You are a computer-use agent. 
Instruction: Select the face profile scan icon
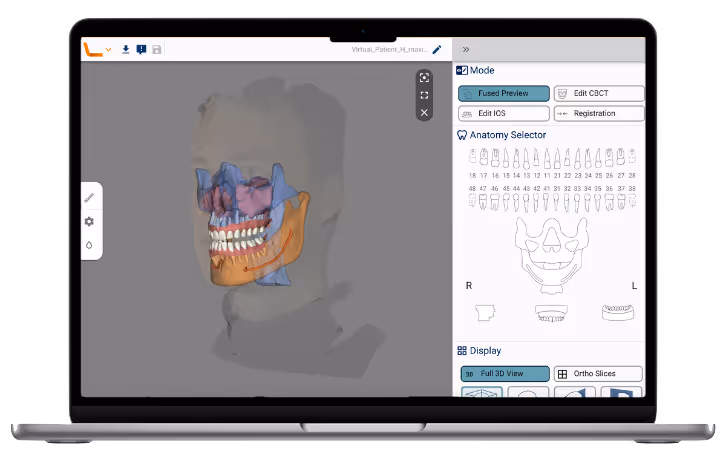click(486, 313)
